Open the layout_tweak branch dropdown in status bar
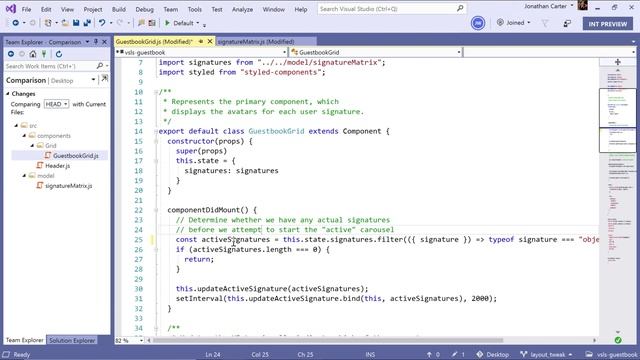The height and width of the screenshot is (360, 640). 570,355
